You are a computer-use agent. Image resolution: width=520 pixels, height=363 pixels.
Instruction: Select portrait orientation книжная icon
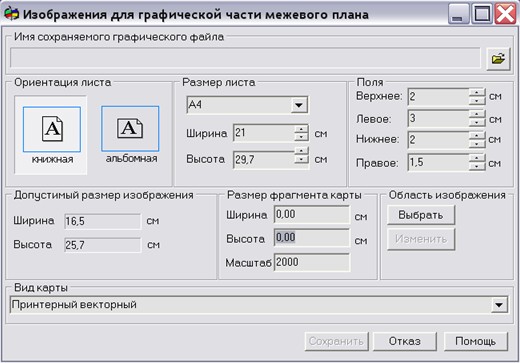(x=52, y=129)
